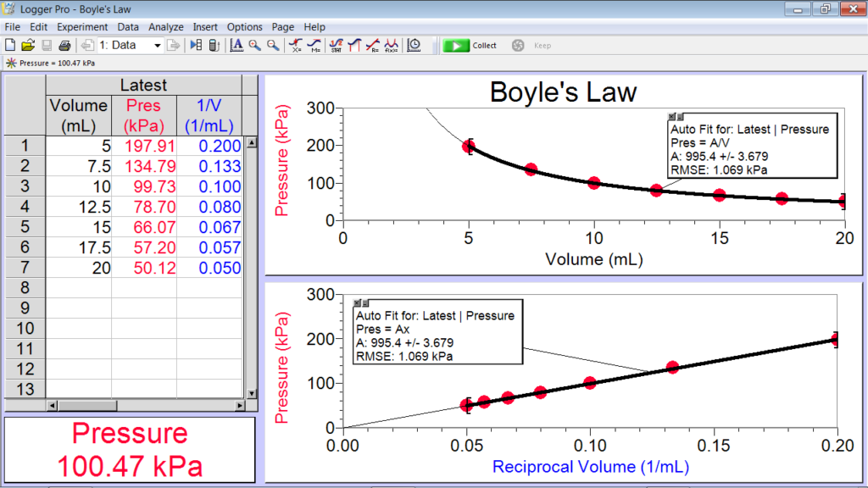Open the Analyze menu
Viewport: 868px width, 488px height.
click(x=165, y=27)
